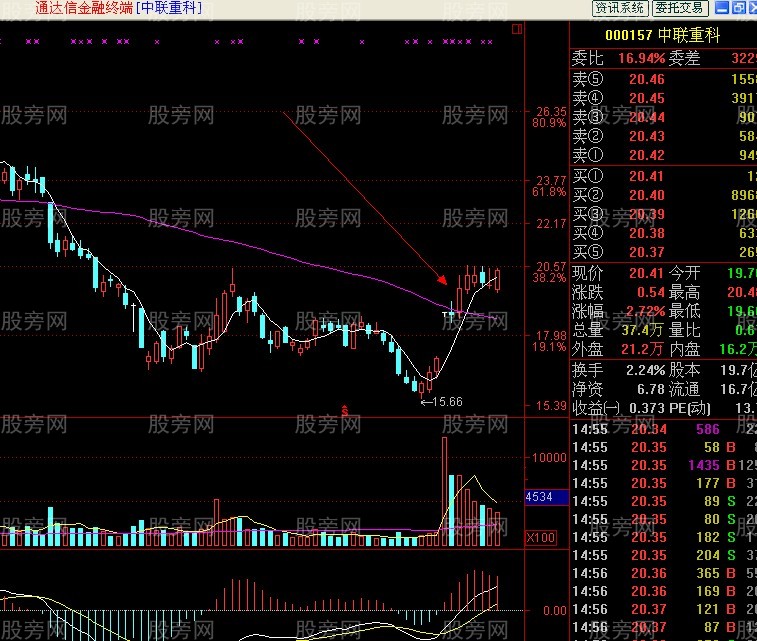The image size is (757, 641).
Task: Select the purple 1435 trade tick row
Action: (664, 465)
